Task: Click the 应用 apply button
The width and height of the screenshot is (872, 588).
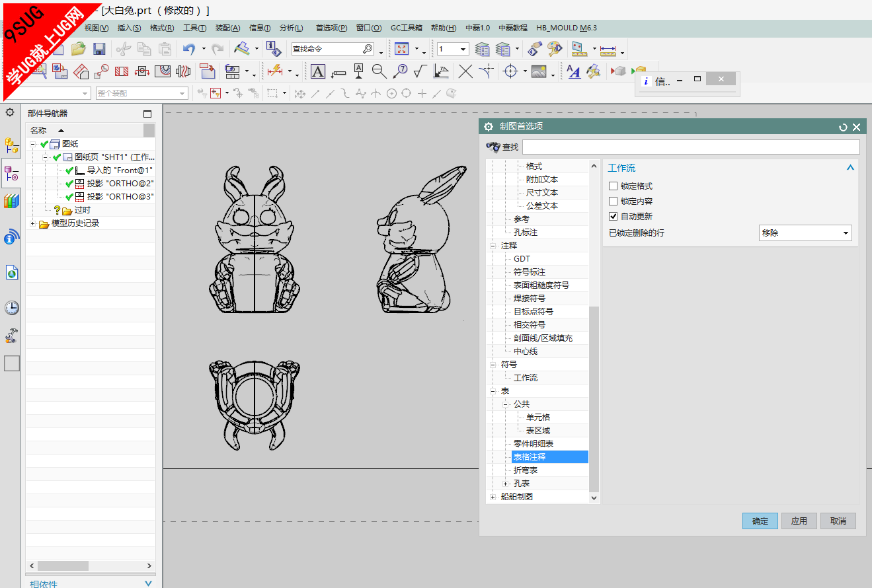Action: pos(799,521)
